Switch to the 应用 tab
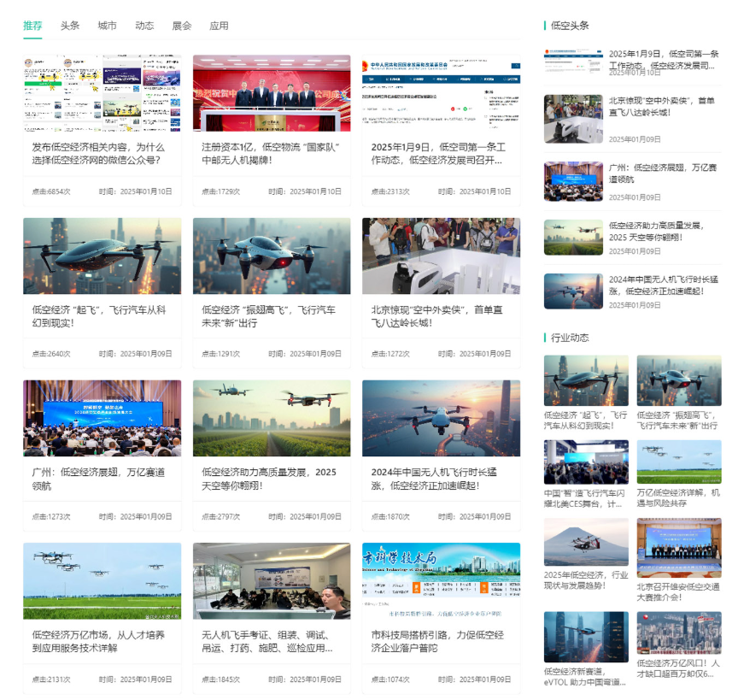 pyautogui.click(x=220, y=26)
